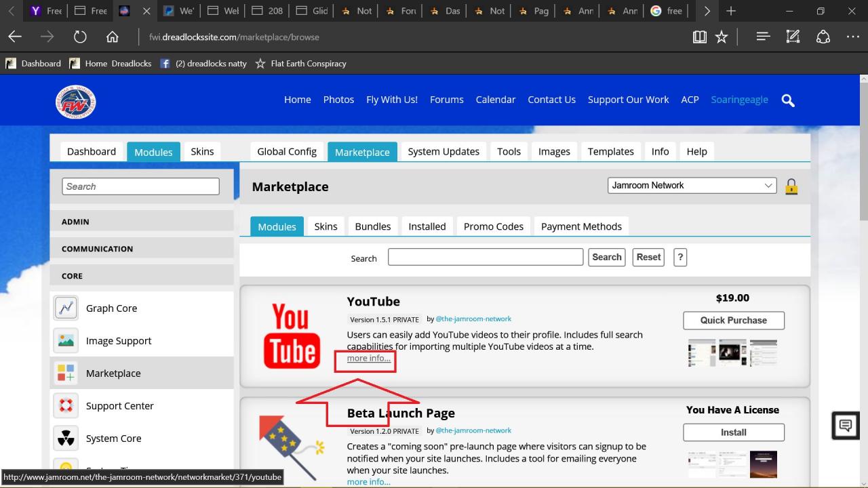Click YouTube's more info link
Image resolution: width=868 pixels, height=488 pixels.
(x=368, y=359)
